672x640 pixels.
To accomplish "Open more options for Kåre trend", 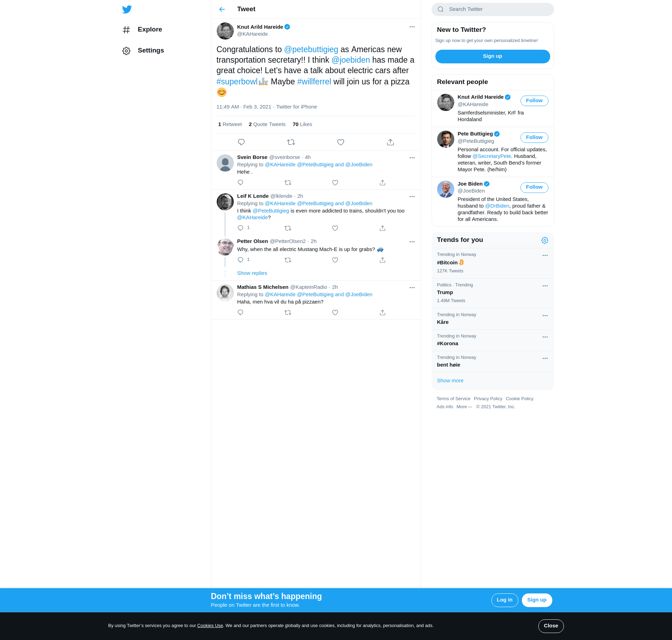I will (x=545, y=316).
